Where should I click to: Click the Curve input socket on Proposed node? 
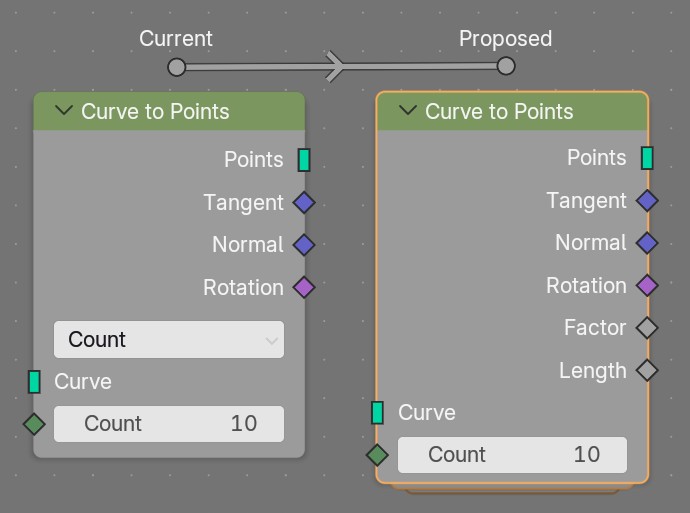click(378, 413)
